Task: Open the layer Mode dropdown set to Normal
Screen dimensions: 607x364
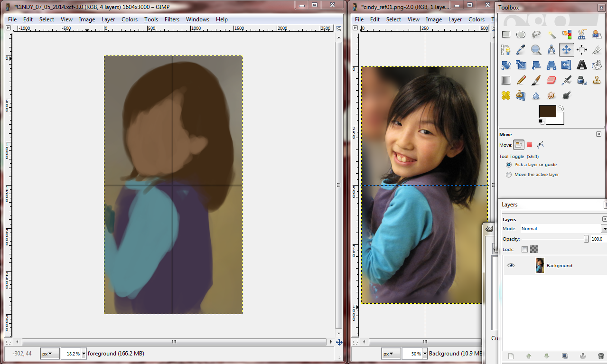Action: tap(563, 229)
